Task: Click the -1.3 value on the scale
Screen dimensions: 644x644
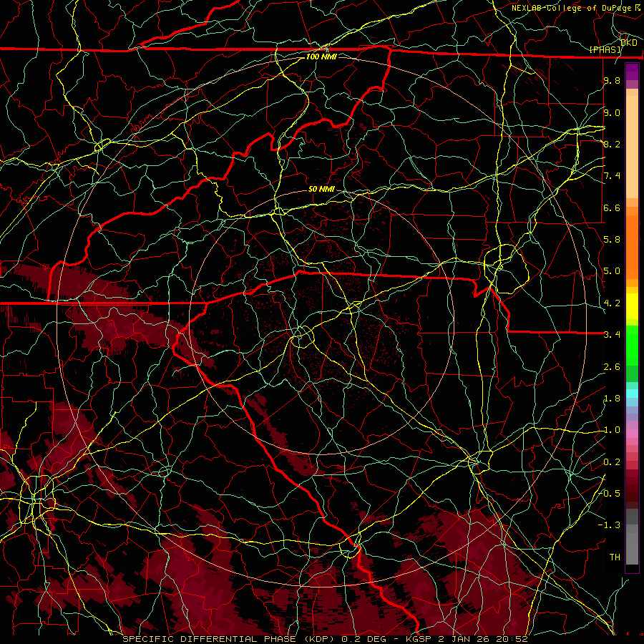Action: [610, 525]
